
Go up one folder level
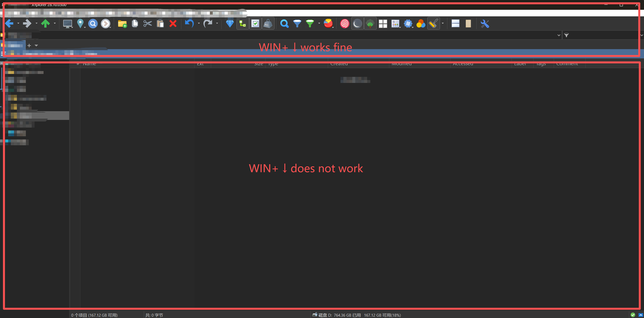45,24
